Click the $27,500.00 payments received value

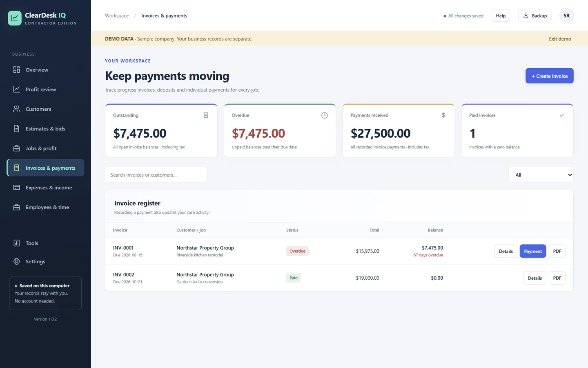pos(381,133)
